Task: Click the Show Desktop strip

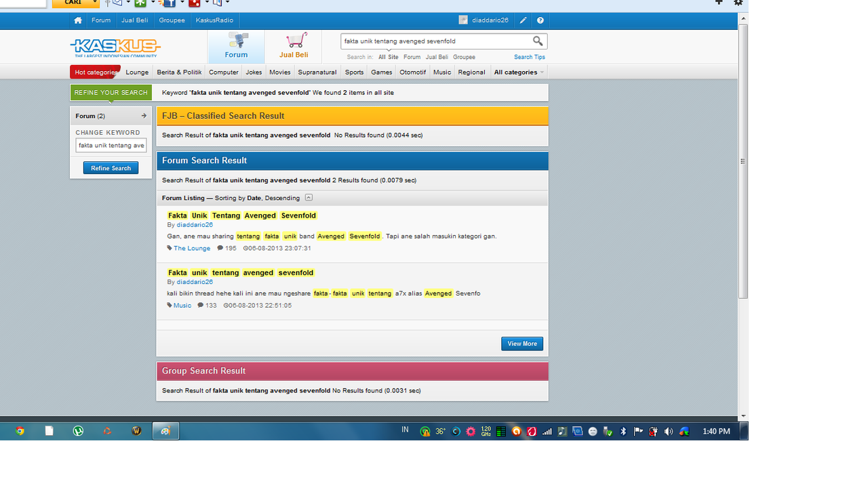Action: tap(745, 431)
